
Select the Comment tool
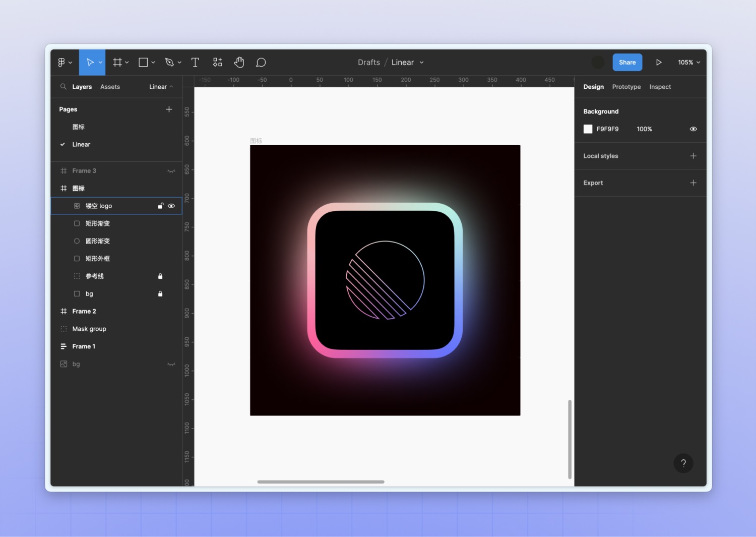261,63
